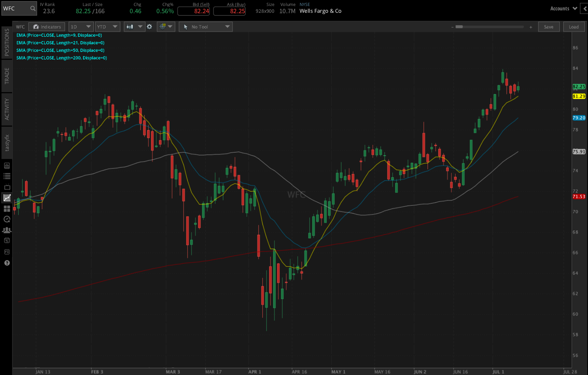Open the followed traders icon in the sidebar

[6, 230]
